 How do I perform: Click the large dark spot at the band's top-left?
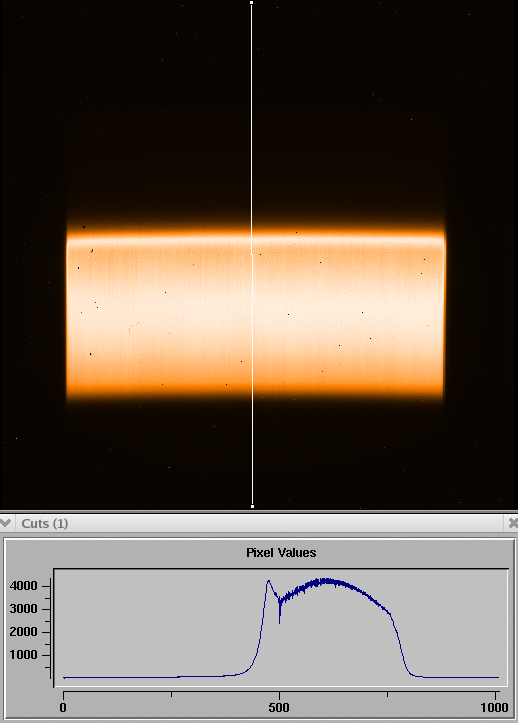[x=84, y=227]
